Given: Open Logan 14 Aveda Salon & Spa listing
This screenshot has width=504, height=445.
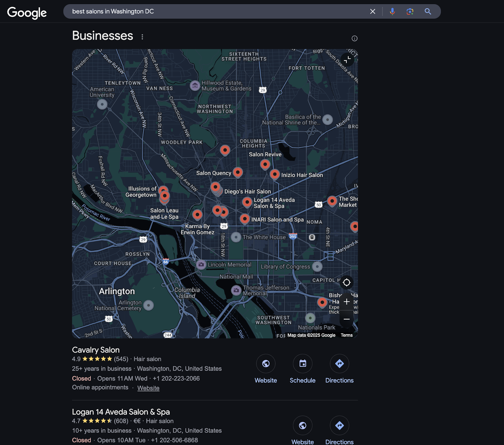Looking at the screenshot, I should 121,412.
